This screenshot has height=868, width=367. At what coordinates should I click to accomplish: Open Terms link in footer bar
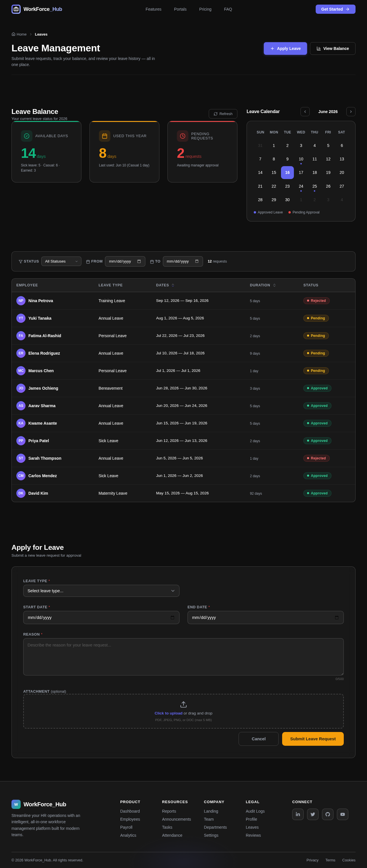(330, 860)
